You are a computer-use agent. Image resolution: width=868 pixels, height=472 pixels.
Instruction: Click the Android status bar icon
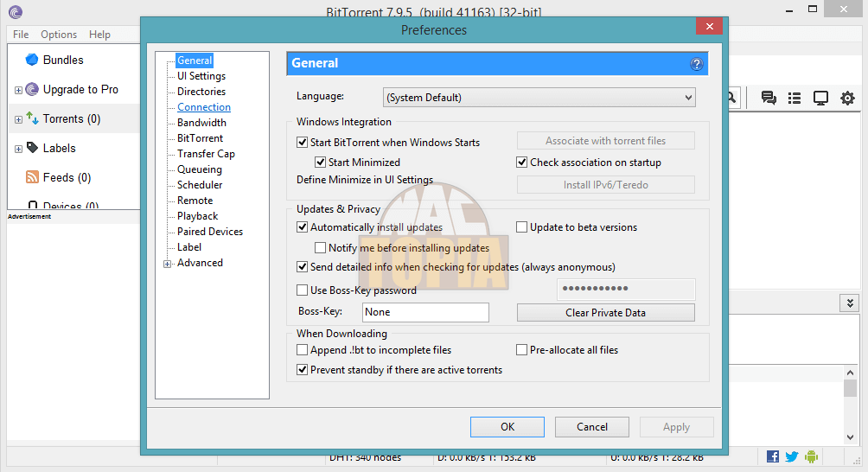click(812, 456)
